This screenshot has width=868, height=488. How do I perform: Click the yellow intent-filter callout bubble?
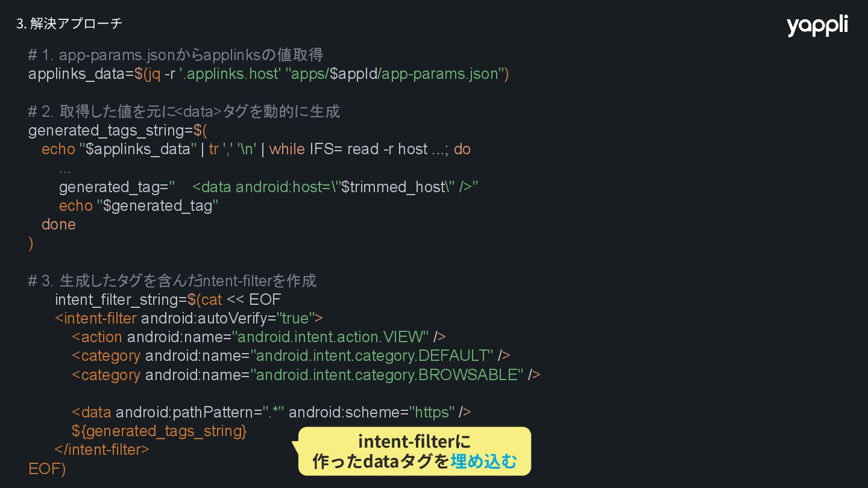[414, 451]
